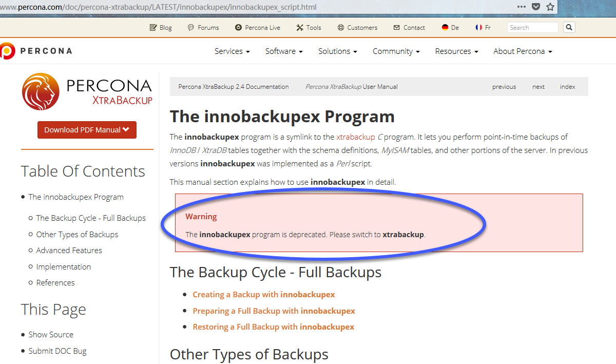Click 'The Backup Cycle - Full Backups' section heading
The height and width of the screenshot is (364, 616).
[x=276, y=272]
